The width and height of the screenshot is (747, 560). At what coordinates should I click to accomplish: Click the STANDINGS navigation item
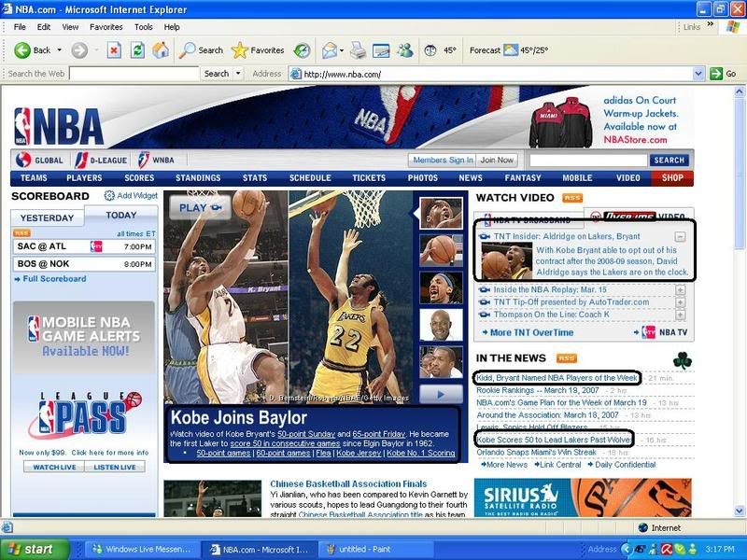tap(198, 178)
